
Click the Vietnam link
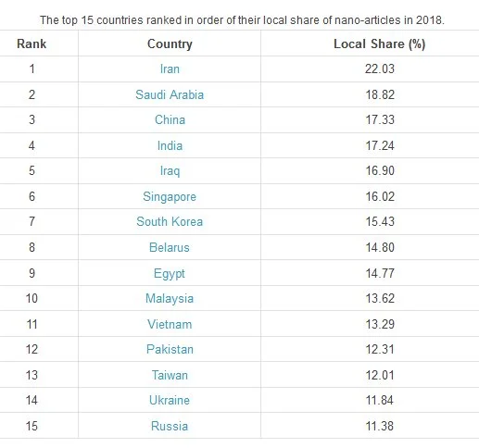coord(170,324)
